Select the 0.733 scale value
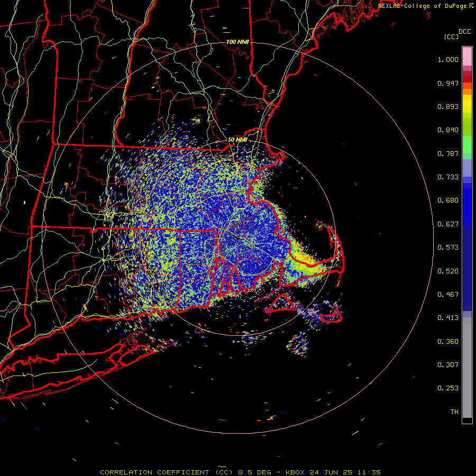 448,177
